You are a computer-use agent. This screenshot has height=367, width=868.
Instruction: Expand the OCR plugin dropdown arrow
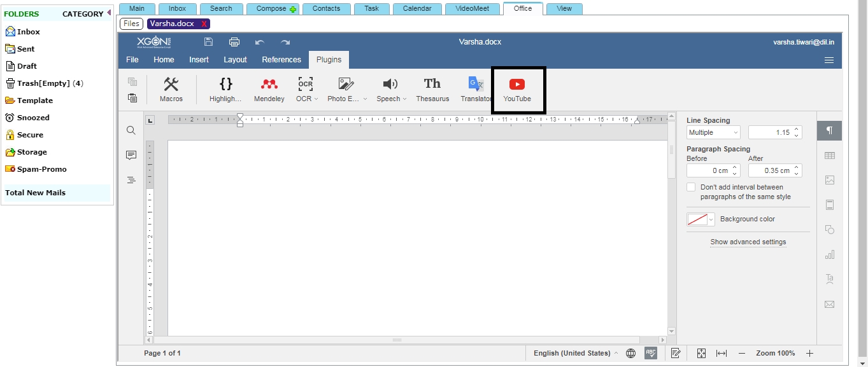316,99
